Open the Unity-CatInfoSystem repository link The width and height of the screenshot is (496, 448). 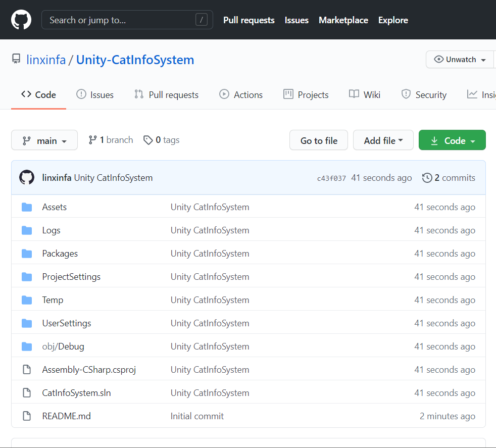(x=135, y=60)
